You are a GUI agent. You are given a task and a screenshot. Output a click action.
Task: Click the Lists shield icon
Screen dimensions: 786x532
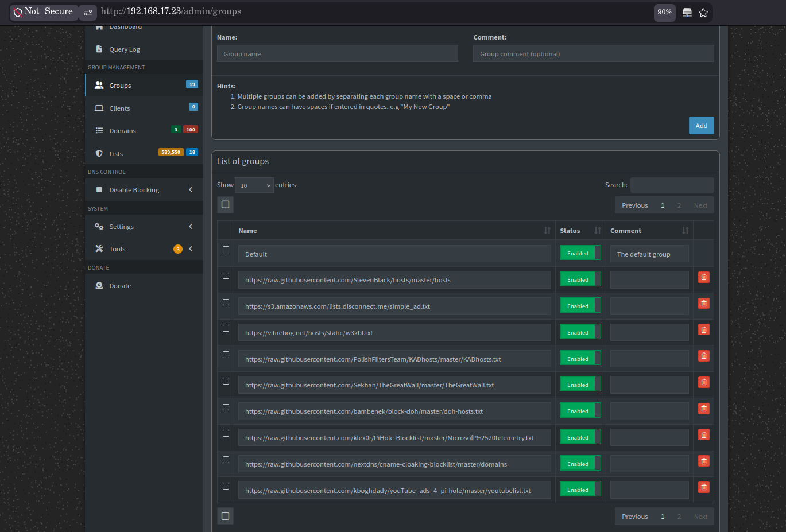pyautogui.click(x=99, y=154)
